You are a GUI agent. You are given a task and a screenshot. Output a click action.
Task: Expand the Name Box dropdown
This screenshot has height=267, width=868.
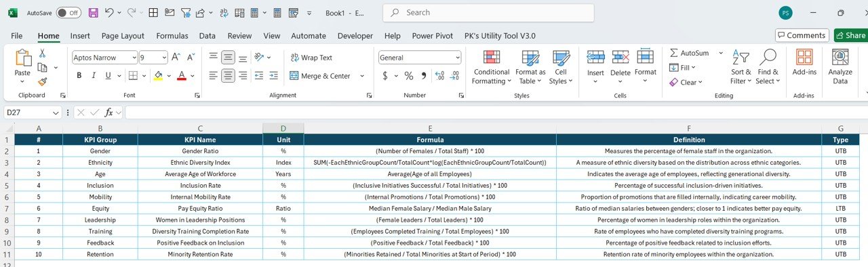tap(56, 112)
